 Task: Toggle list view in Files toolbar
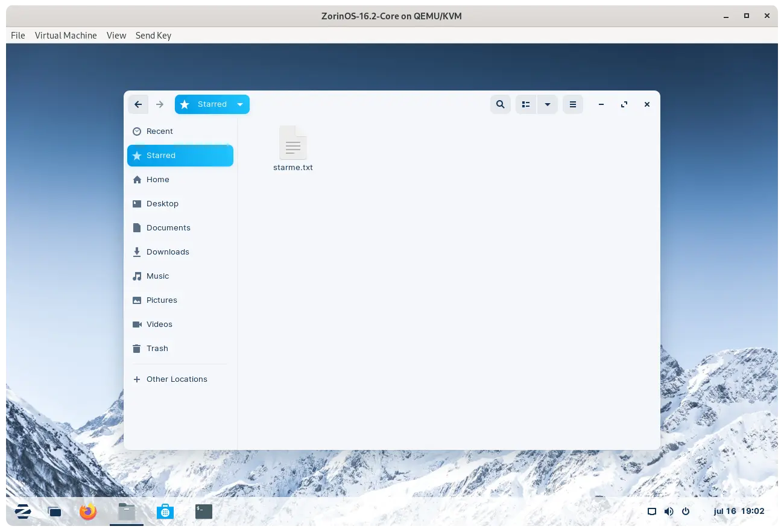[x=526, y=104]
